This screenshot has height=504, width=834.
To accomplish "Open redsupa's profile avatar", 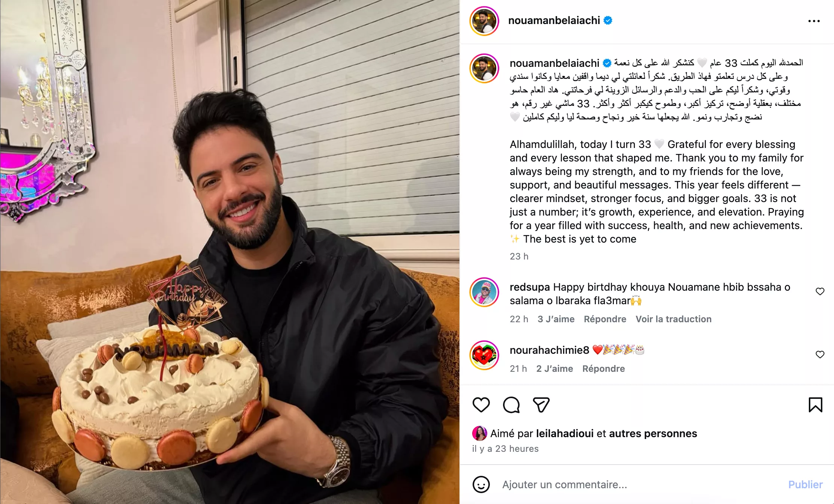I will click(484, 292).
